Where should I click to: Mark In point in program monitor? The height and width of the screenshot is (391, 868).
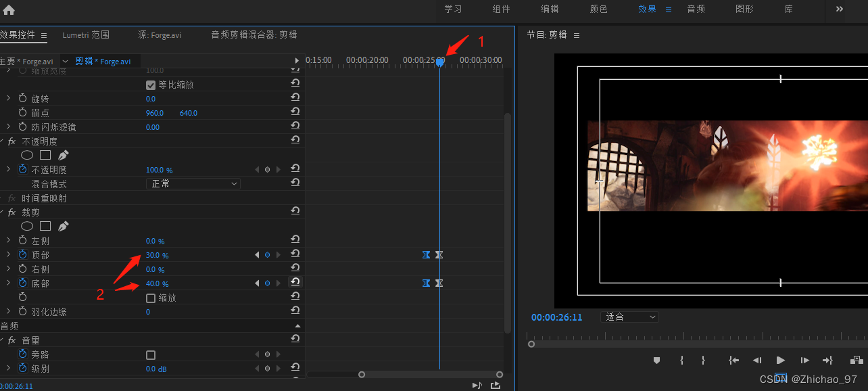coord(681,361)
